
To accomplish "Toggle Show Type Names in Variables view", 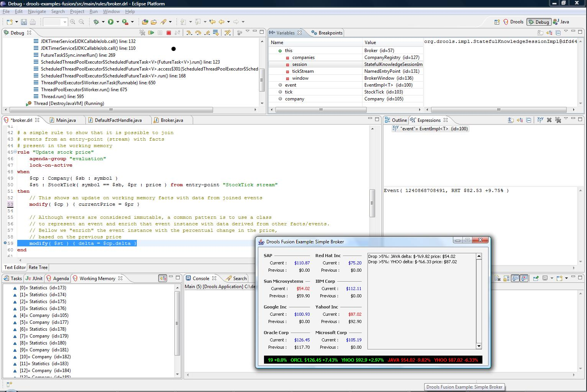I will point(541,33).
